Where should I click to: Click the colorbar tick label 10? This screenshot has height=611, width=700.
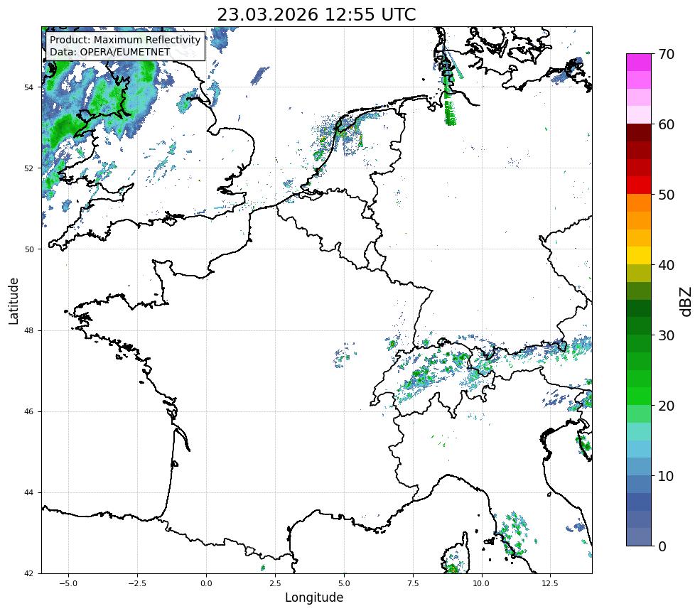666,476
